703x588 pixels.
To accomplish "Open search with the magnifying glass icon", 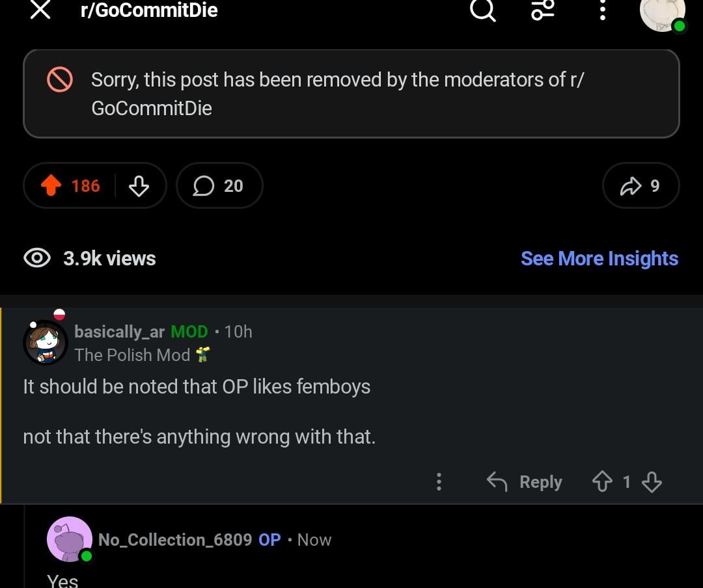I will 482,10.
